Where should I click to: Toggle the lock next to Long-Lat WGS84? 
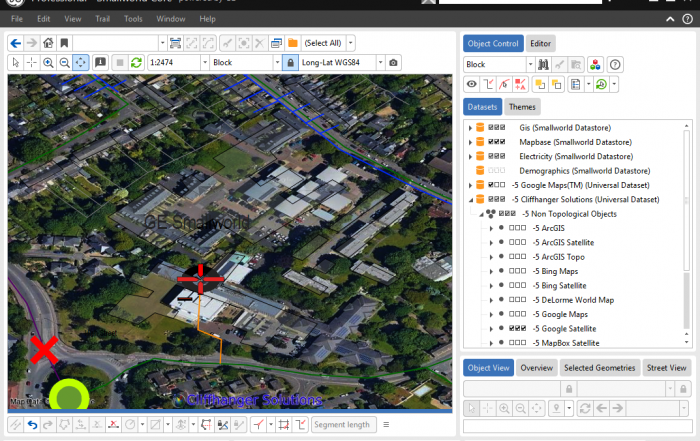(x=290, y=62)
